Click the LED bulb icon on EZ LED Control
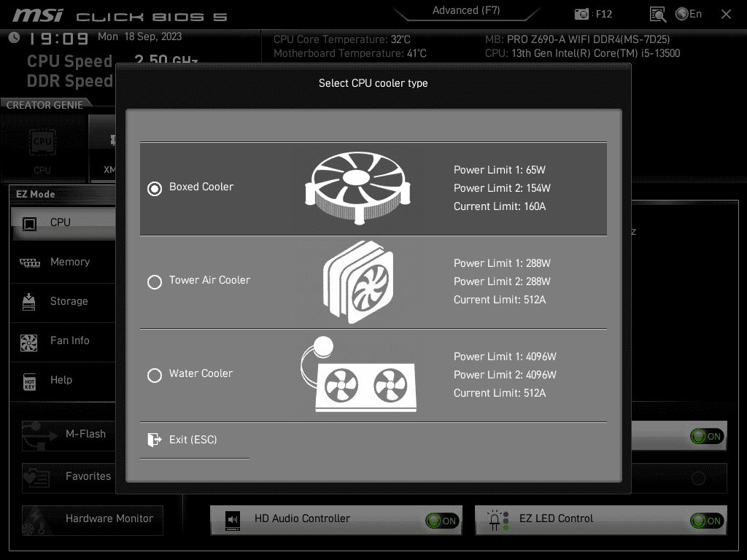The width and height of the screenshot is (747, 560). point(498,520)
